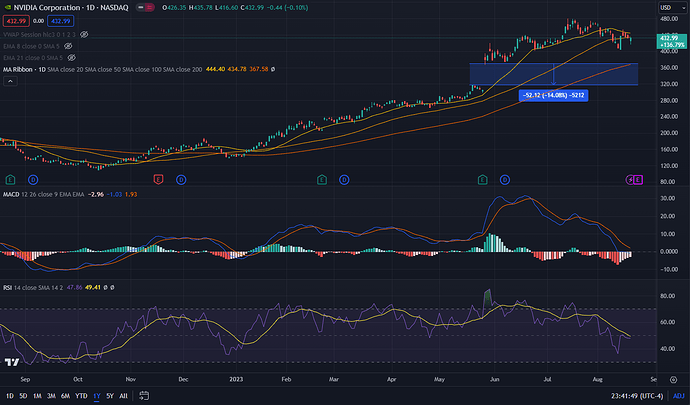Open the green earnings E marker in late May
The image size is (690, 405).
pos(482,180)
